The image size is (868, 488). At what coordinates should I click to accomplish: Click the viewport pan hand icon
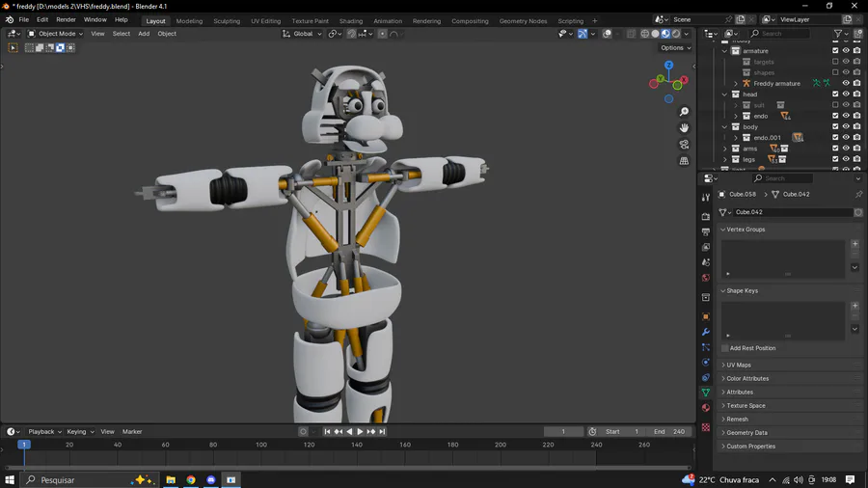[684, 128]
